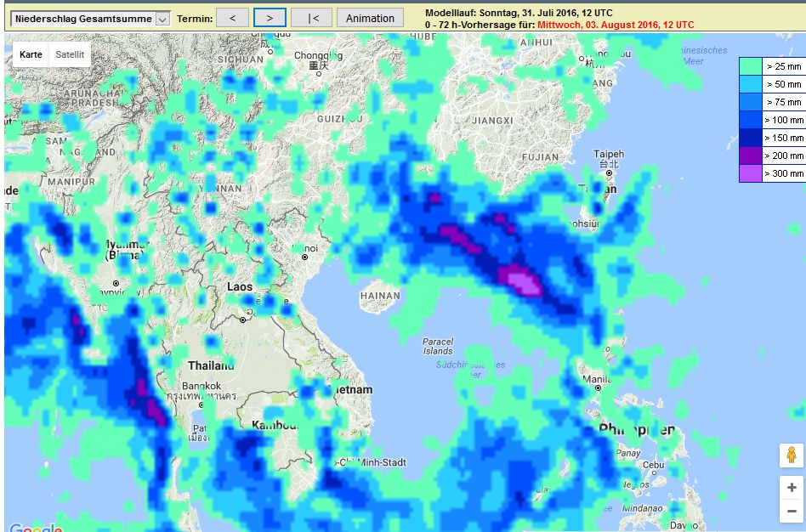Start the Animation playback

[370, 18]
